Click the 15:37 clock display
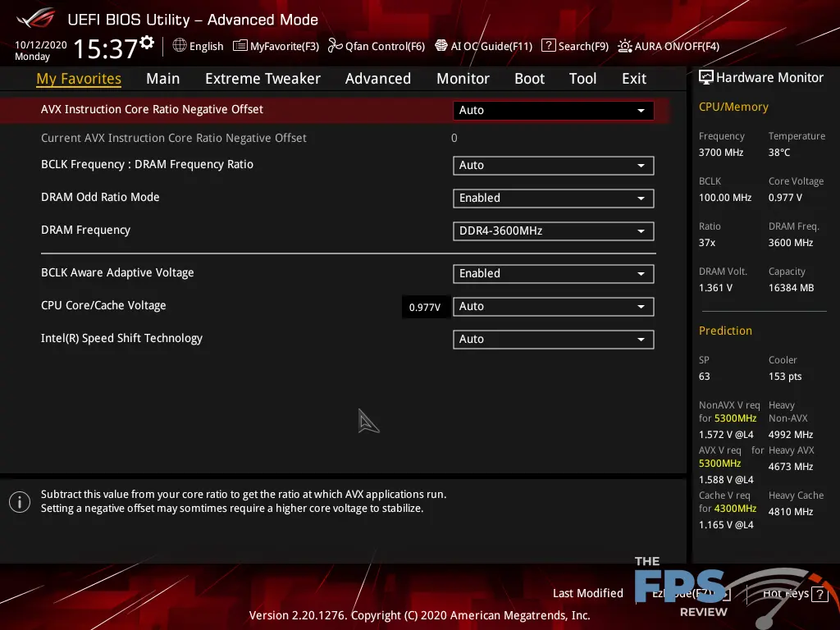This screenshot has width=840, height=630. pos(106,48)
